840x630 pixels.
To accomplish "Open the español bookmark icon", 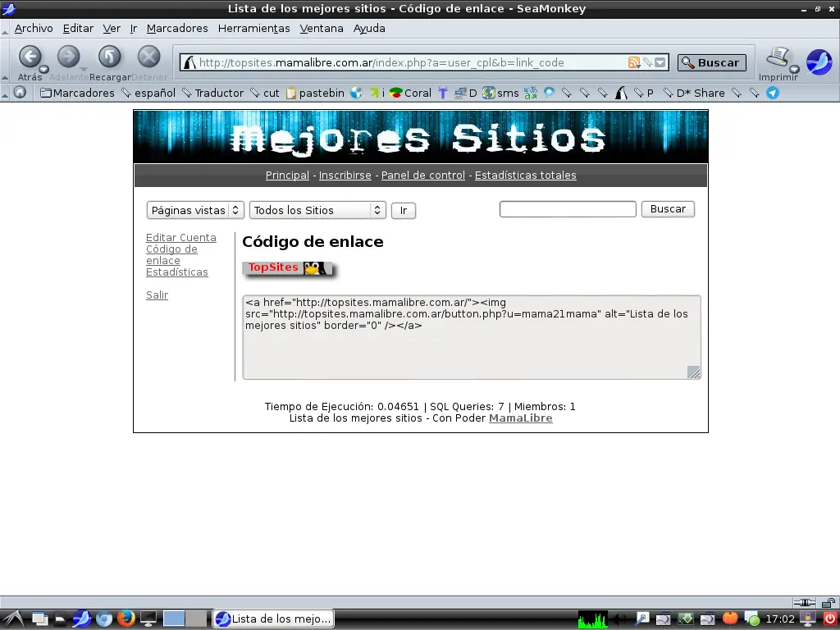I will (125, 93).
